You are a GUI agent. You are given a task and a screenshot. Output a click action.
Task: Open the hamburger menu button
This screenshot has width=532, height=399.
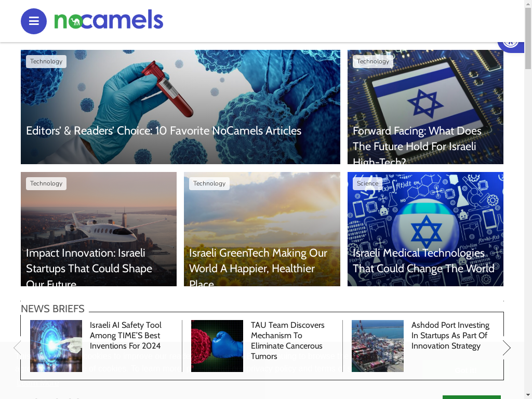(x=34, y=21)
